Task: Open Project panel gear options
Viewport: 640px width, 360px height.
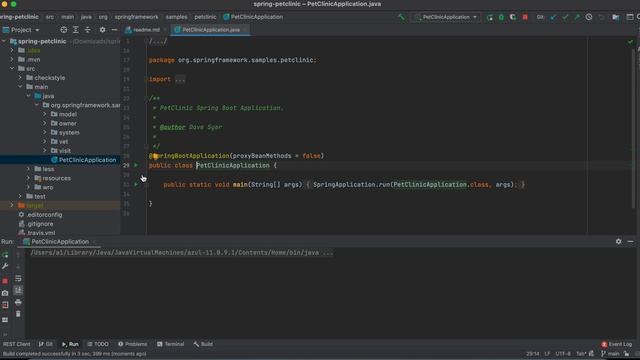Action: point(102,30)
